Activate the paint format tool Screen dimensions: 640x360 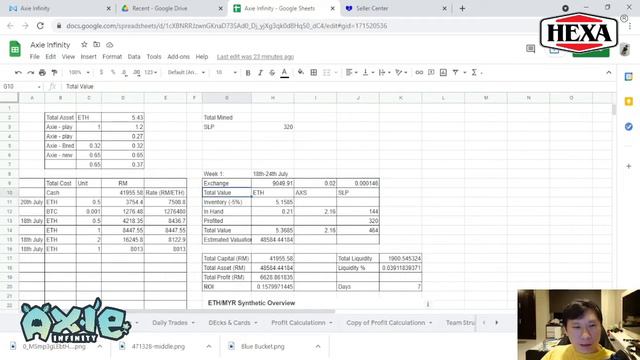tap(54, 73)
